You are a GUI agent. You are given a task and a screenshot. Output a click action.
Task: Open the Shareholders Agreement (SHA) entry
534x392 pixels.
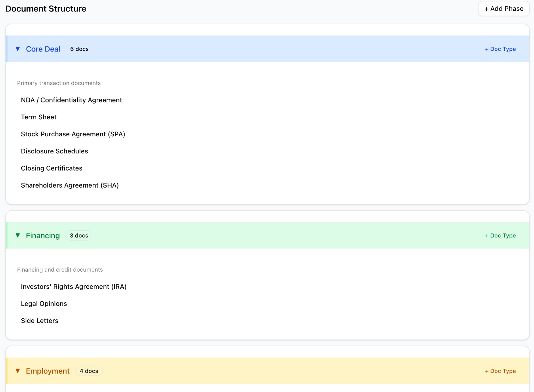point(70,185)
